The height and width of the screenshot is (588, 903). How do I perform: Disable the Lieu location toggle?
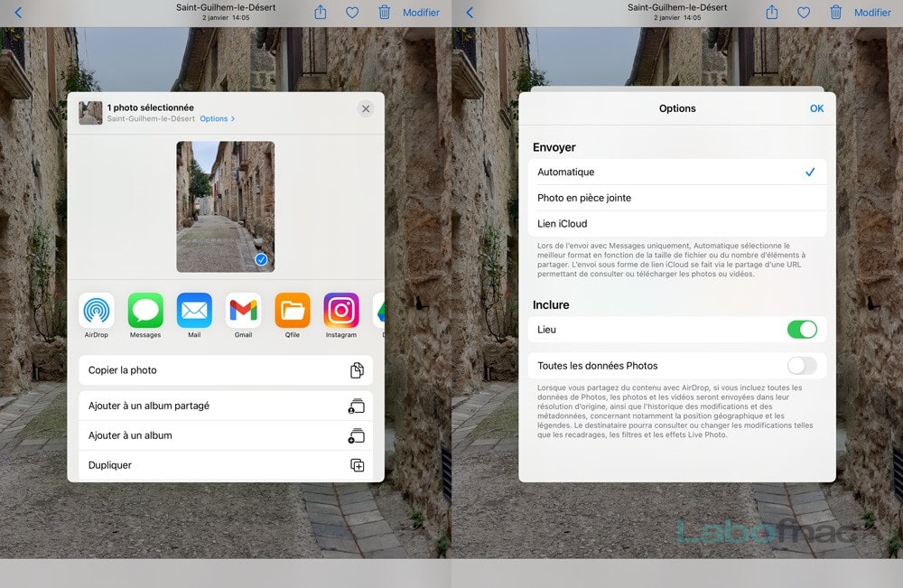click(802, 330)
